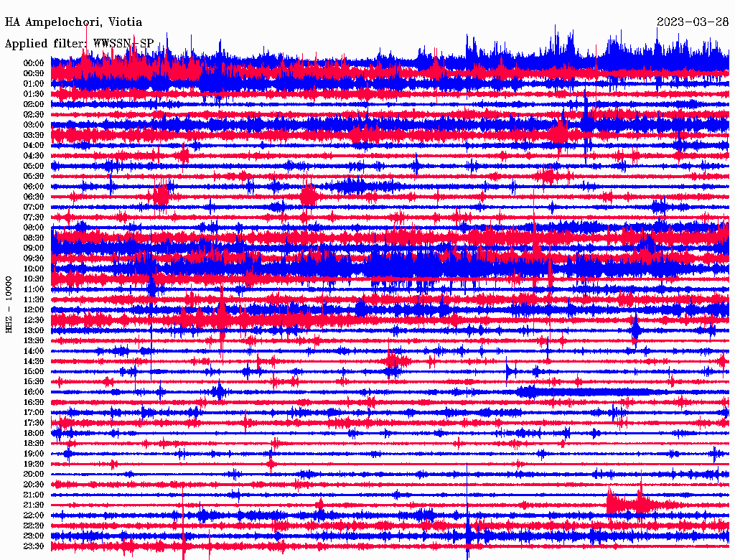Select the 03:00 time label
Screen dimensions: 735x560
[x=34, y=125]
